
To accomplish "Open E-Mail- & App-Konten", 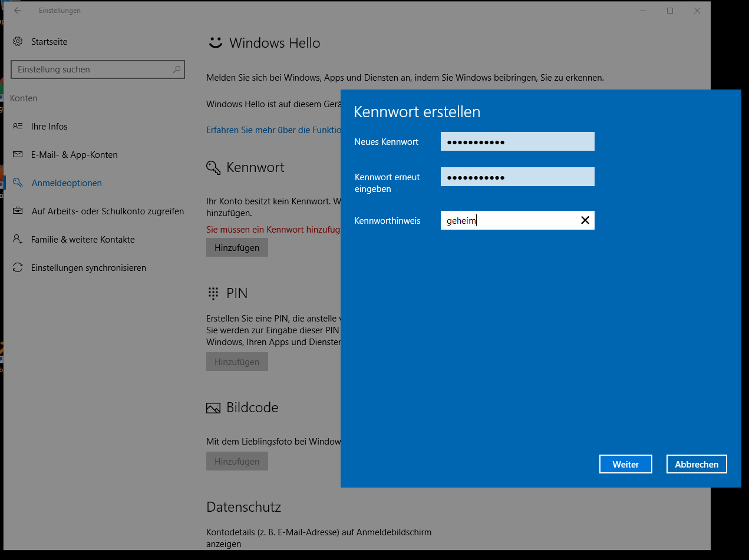I will point(74,155).
